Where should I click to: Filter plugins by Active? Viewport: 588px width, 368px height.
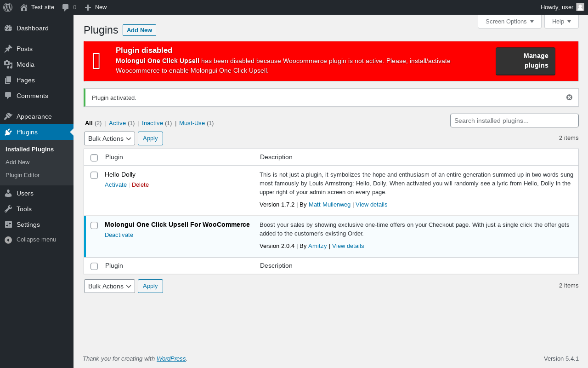point(117,123)
